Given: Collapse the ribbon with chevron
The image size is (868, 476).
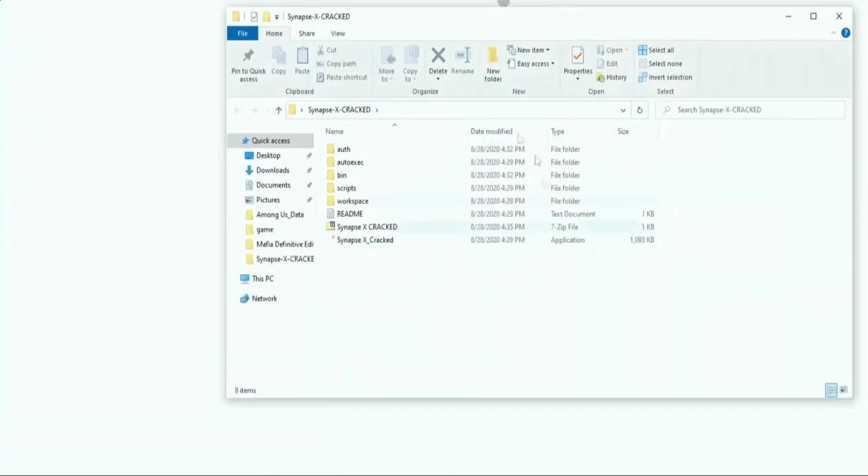Looking at the screenshot, I should 833,33.
